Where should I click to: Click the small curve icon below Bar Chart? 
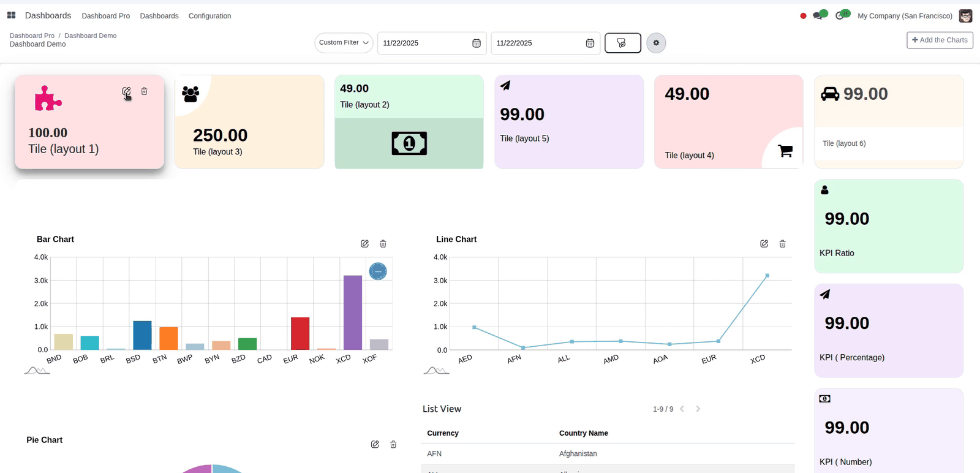(x=37, y=370)
